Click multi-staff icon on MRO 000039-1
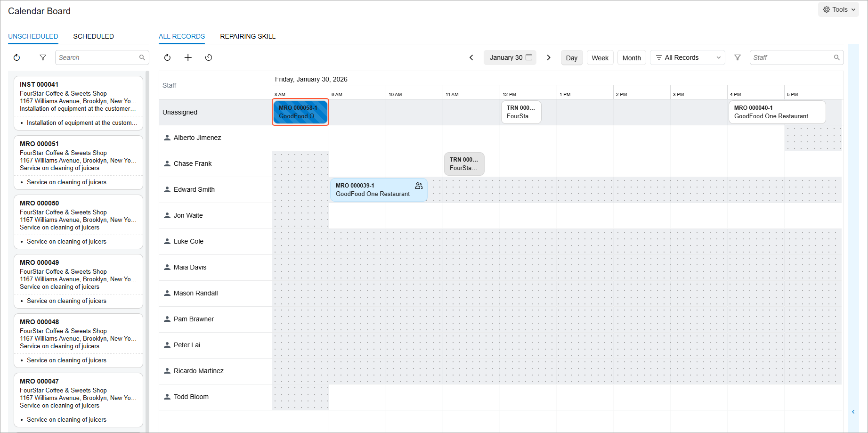The height and width of the screenshot is (433, 868). [x=419, y=186]
